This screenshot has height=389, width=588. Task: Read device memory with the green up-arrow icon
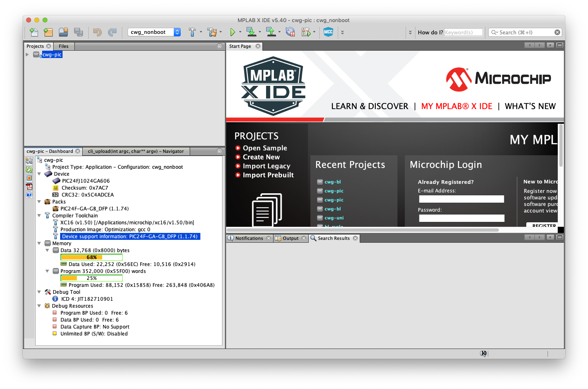click(270, 32)
